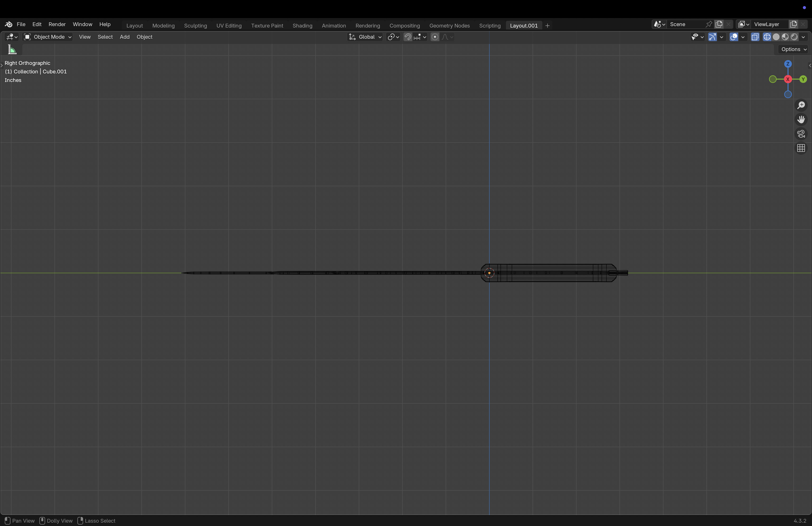Toggle viewport overlays display
Viewport: 812px width, 526px height.
(734, 37)
